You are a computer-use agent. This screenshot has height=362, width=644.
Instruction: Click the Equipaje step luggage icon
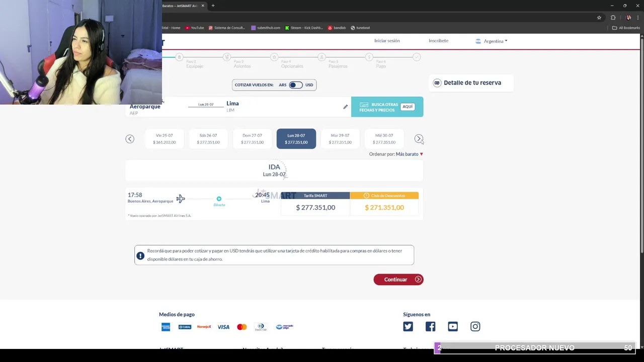click(x=180, y=57)
